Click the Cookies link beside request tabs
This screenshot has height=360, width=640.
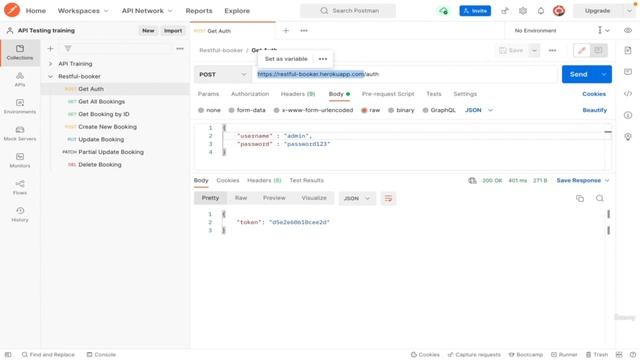coord(594,94)
